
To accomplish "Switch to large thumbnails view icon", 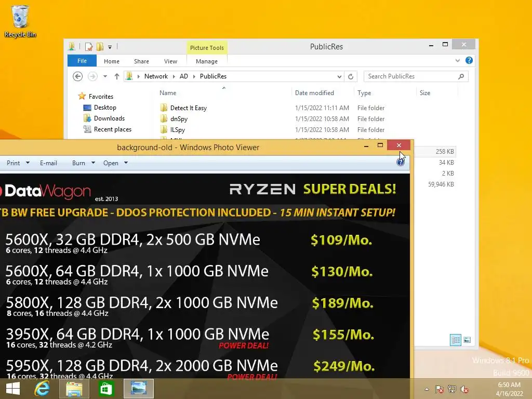I will coord(467,340).
